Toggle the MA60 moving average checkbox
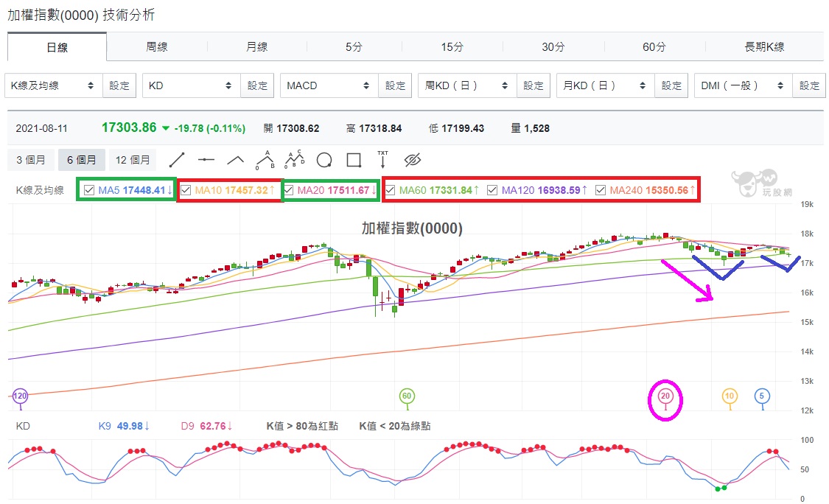This screenshot has height=504, width=829. click(x=390, y=190)
